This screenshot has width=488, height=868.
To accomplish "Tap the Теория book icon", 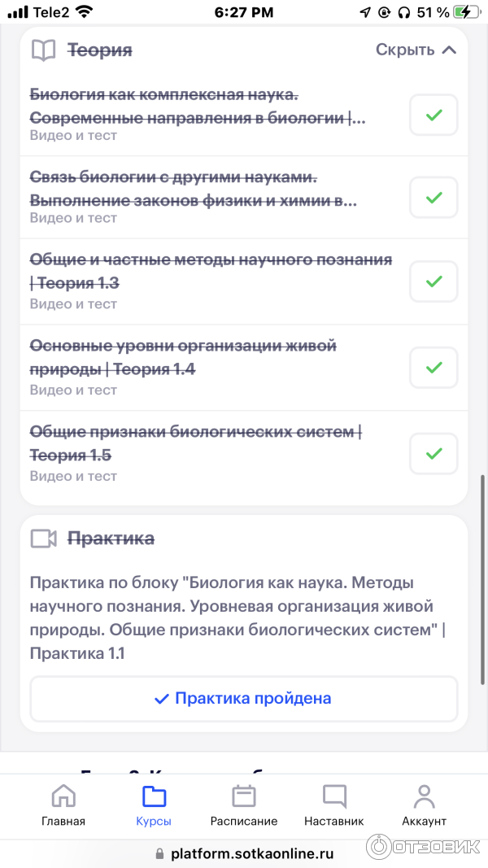I will tap(43, 50).
